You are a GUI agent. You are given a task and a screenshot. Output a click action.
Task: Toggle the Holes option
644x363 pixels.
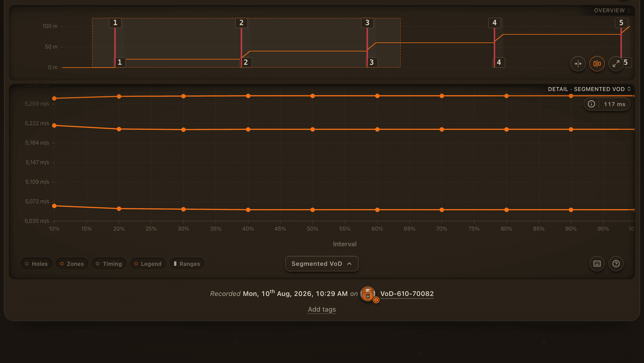tap(37, 264)
